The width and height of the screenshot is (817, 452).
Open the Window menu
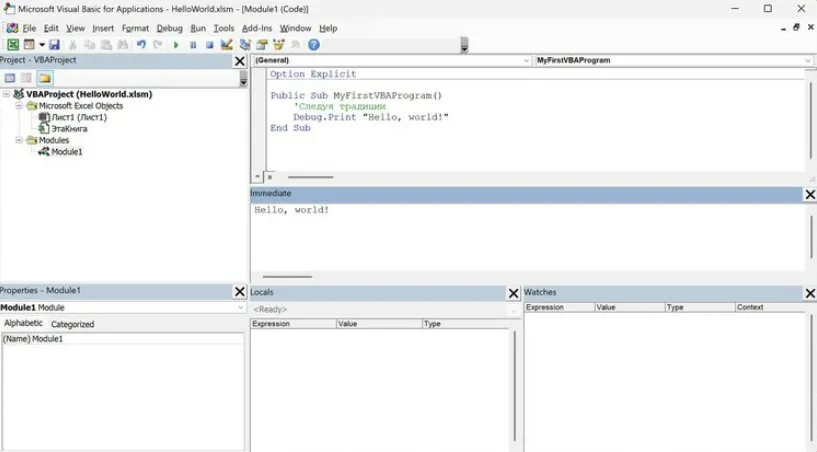(295, 28)
